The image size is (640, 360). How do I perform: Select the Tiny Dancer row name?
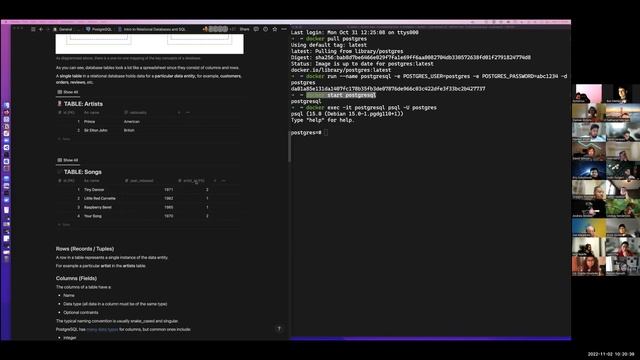point(94,190)
